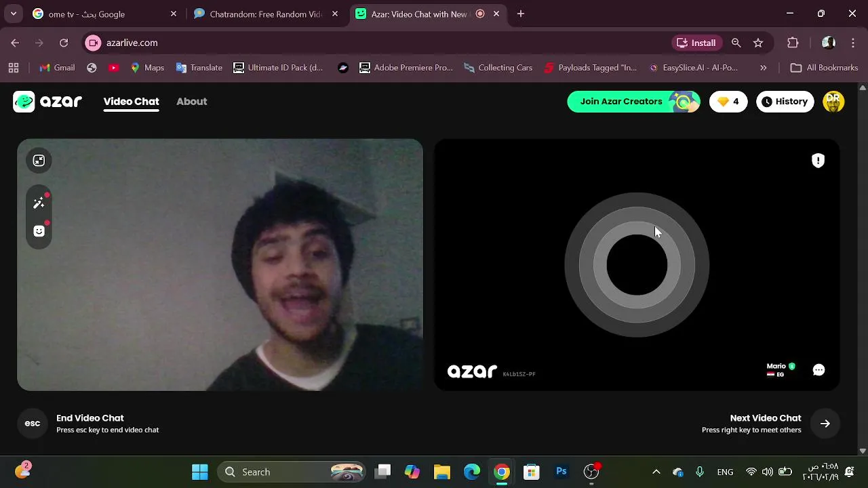Open the Adobe Premiere Pro bookmark

[x=406, y=68]
